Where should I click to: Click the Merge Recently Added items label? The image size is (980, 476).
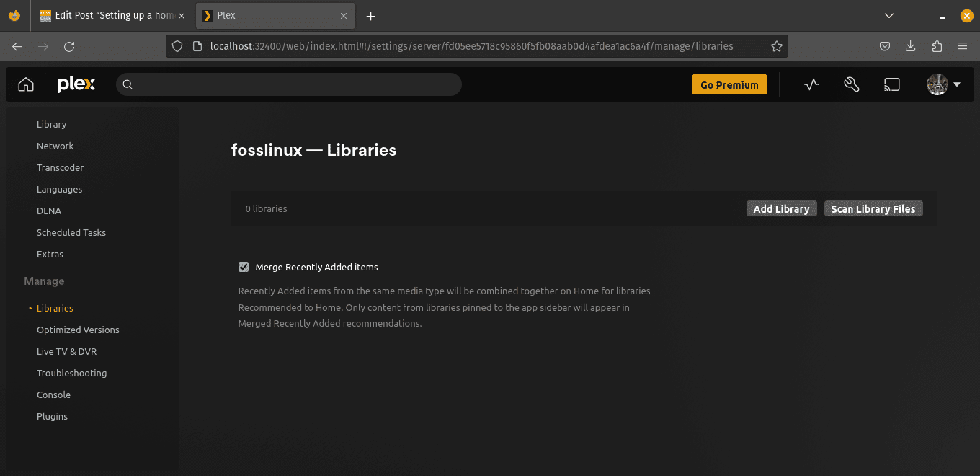316,267
